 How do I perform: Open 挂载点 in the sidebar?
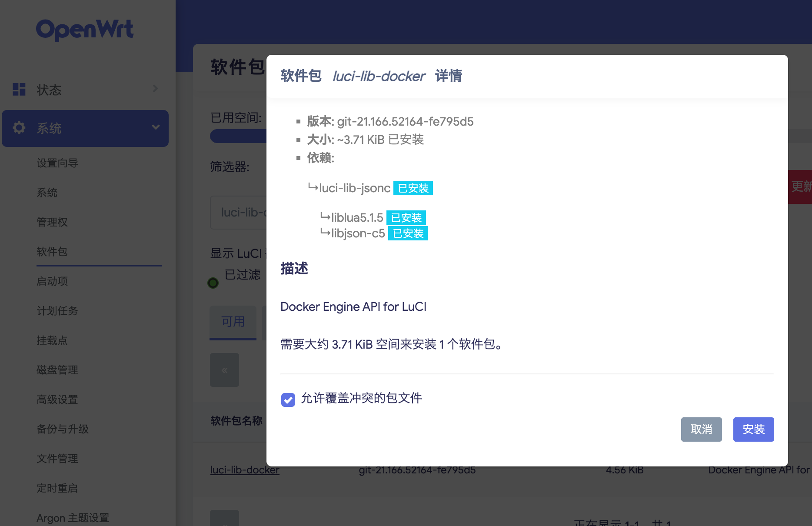pos(52,340)
